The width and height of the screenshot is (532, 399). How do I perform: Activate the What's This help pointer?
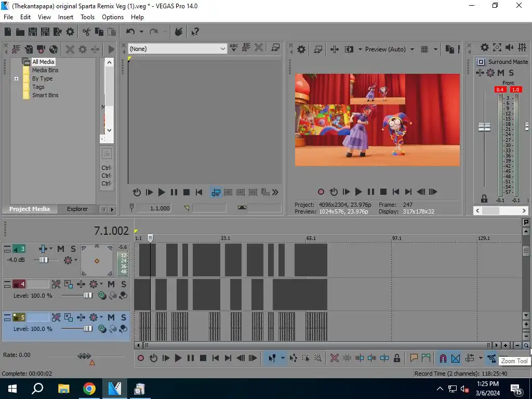point(195,32)
